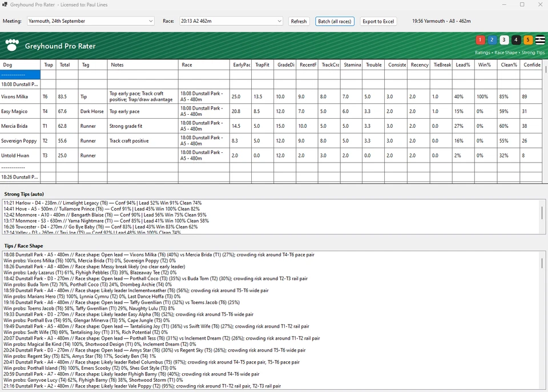Viewport: 548px width, 392px height.
Task: Click the black Trap 4 badge icon
Action: [x=515, y=40]
